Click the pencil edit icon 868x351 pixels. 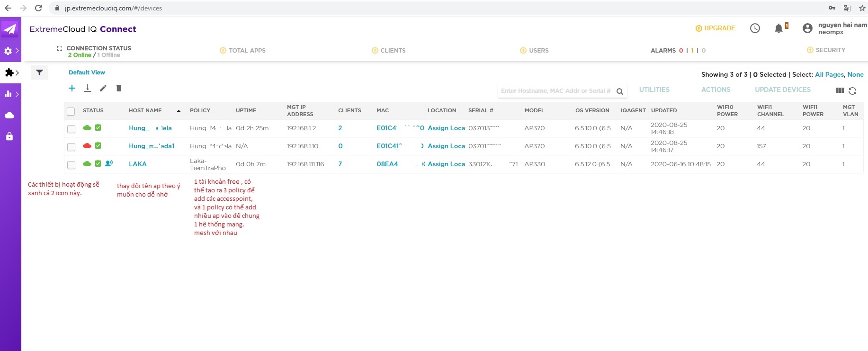(103, 88)
